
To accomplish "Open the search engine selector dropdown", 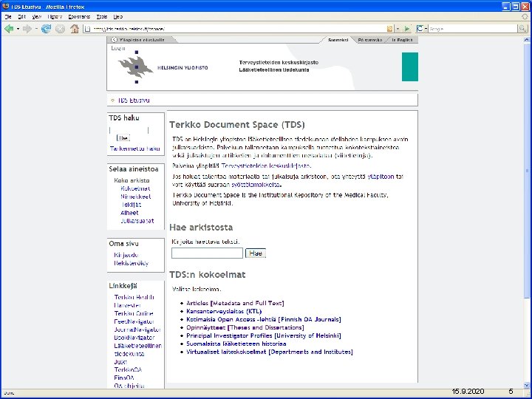I will (x=421, y=29).
